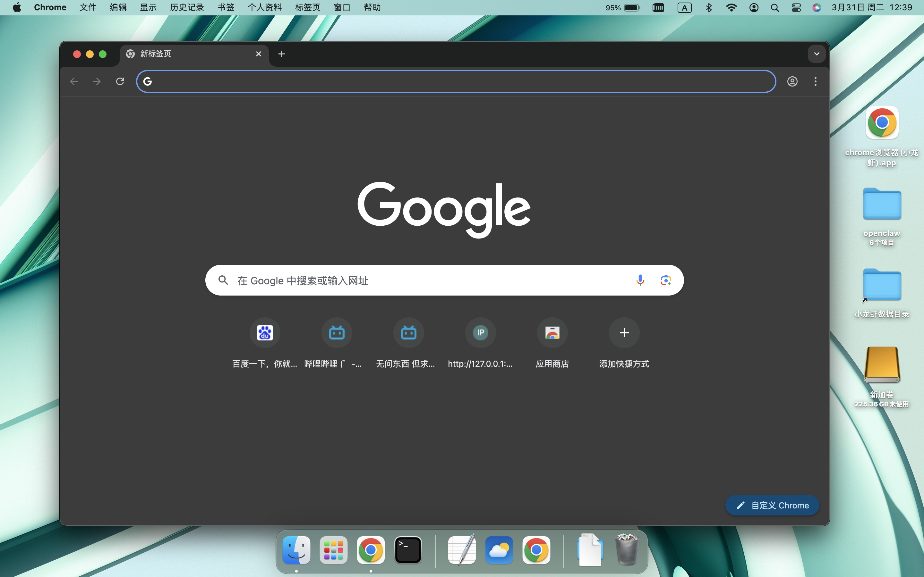Open the first bilibili shortcut tile

click(336, 333)
